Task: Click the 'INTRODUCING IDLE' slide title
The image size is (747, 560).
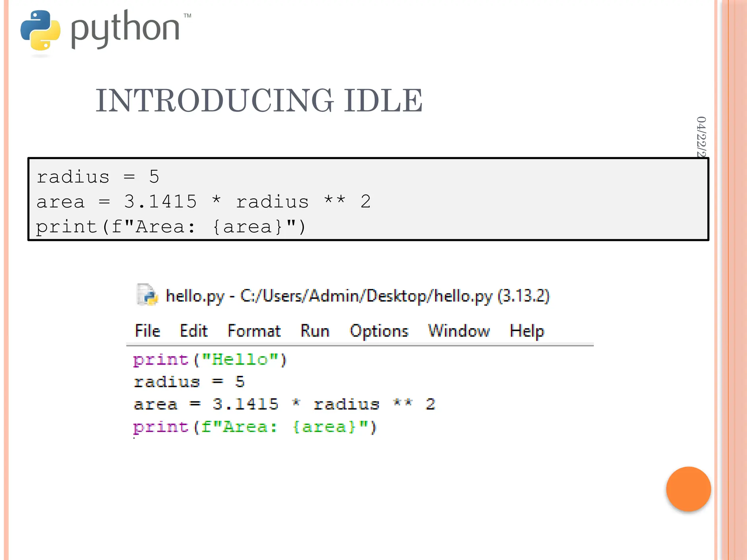Action: (x=259, y=100)
